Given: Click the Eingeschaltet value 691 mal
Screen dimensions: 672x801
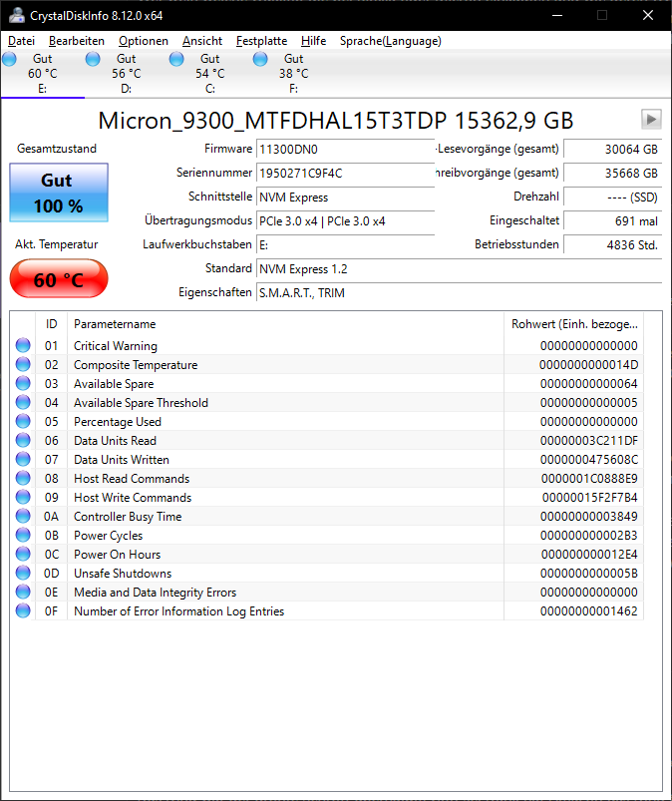Looking at the screenshot, I should pos(613,221).
